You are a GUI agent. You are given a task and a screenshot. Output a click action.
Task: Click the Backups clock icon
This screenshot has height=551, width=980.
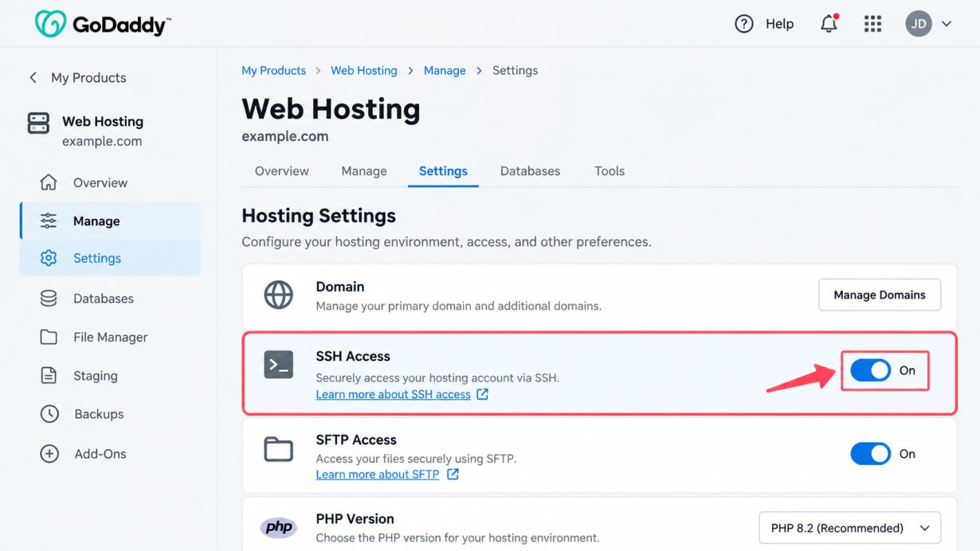point(49,414)
